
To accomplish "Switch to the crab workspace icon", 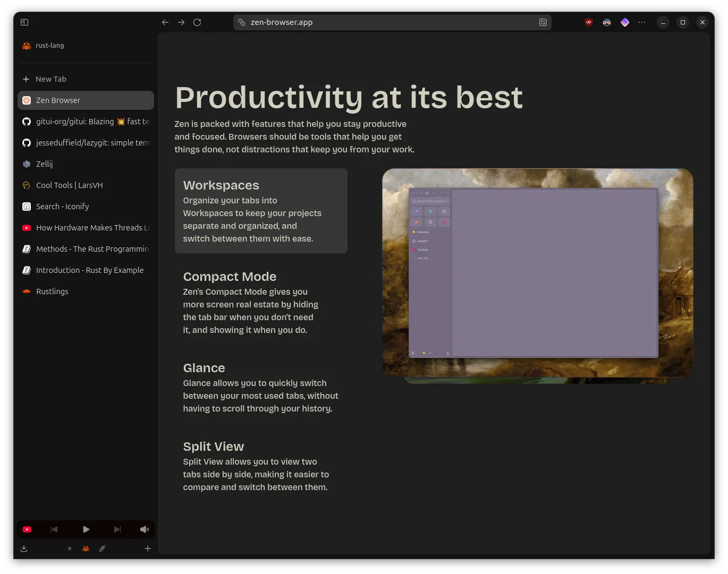I will 86,549.
